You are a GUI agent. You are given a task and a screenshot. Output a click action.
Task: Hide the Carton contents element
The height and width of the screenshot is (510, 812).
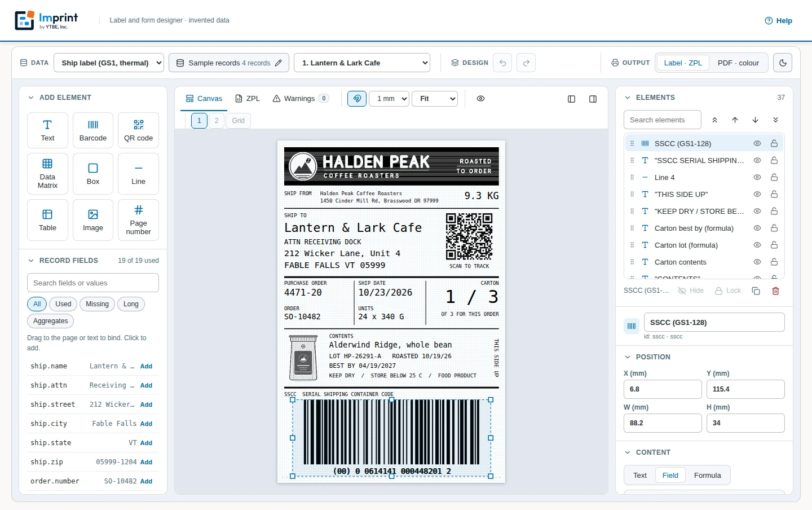pos(757,262)
